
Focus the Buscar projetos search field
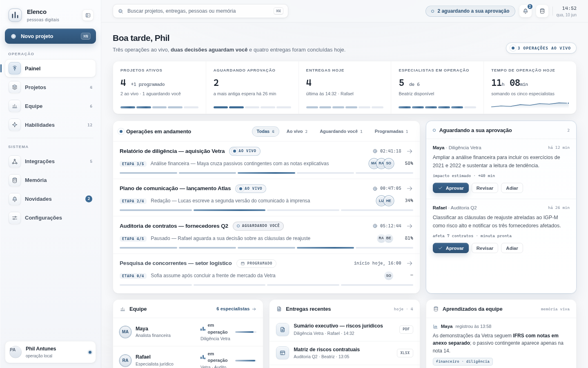[x=200, y=11]
